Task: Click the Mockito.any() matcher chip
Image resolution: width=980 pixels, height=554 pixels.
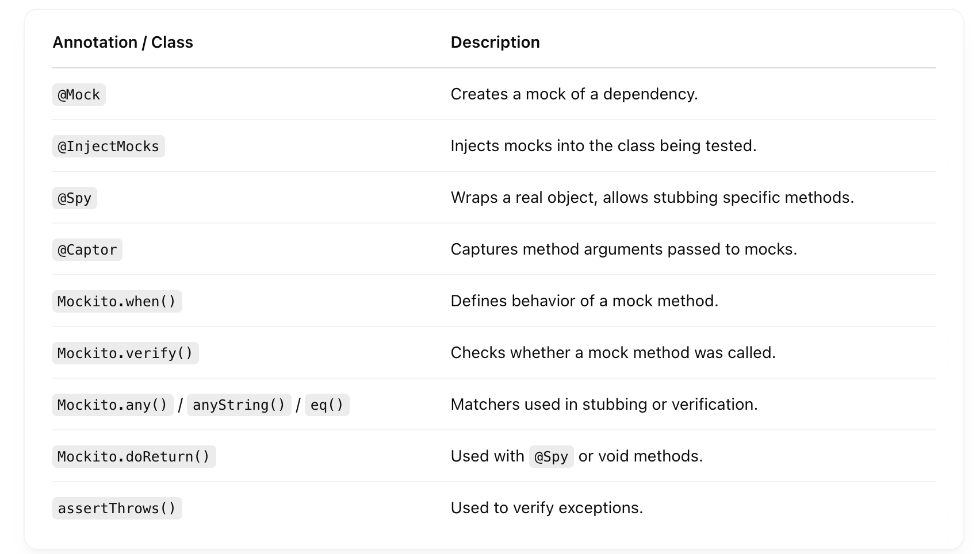Action: [x=113, y=405]
